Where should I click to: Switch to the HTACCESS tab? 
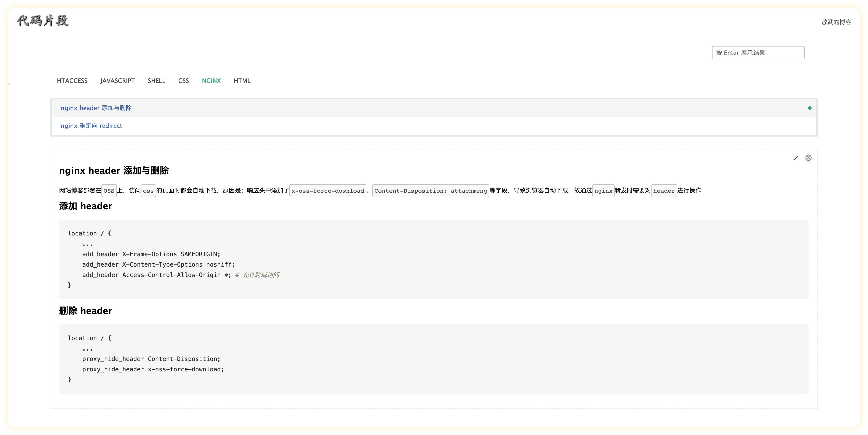pos(72,81)
